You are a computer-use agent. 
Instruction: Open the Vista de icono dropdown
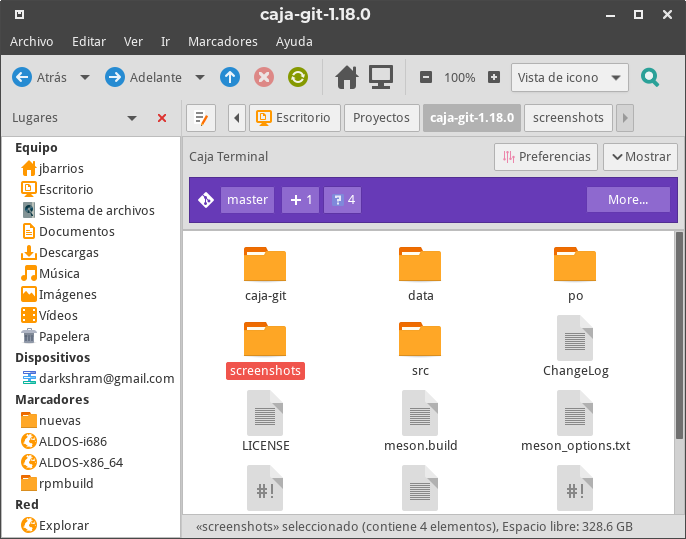[570, 77]
